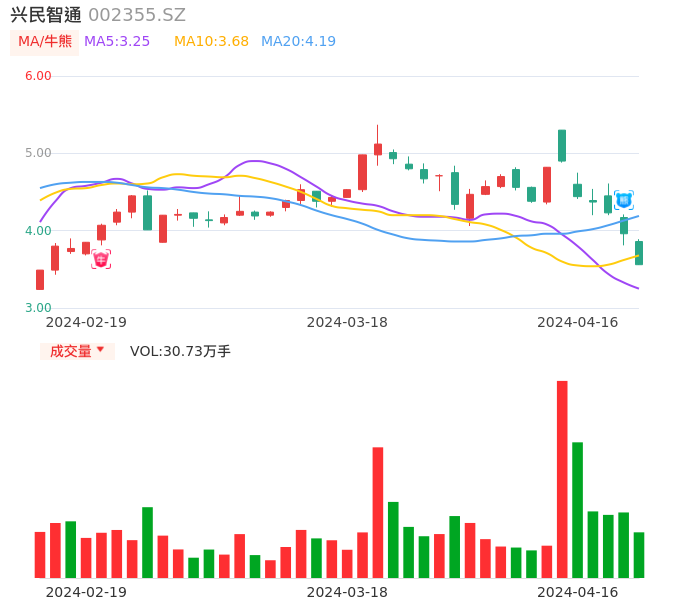Screen dimensions: 686x606
Task: Click the stock code 002355.SZ
Action: (x=137, y=15)
